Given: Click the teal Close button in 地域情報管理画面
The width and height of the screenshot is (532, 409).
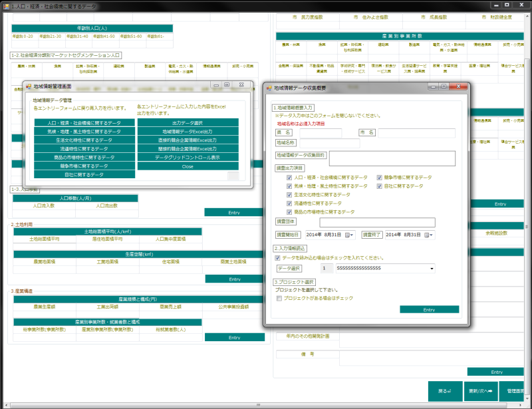Looking at the screenshot, I should [188, 166].
